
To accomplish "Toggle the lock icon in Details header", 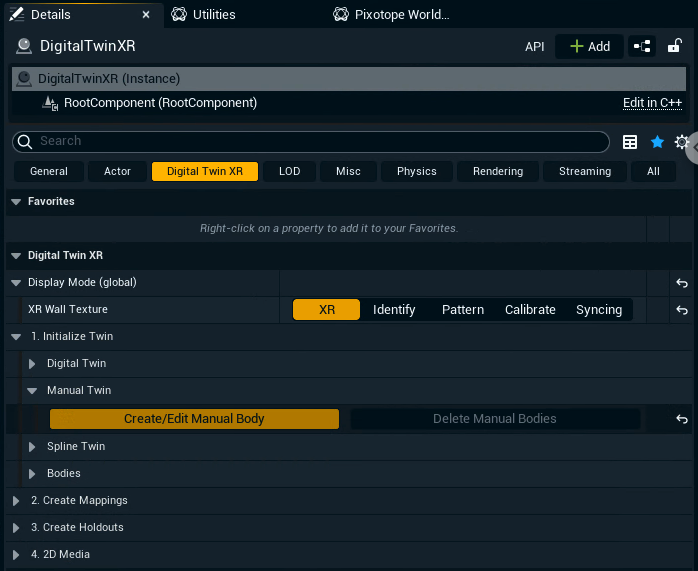I will tap(675, 46).
